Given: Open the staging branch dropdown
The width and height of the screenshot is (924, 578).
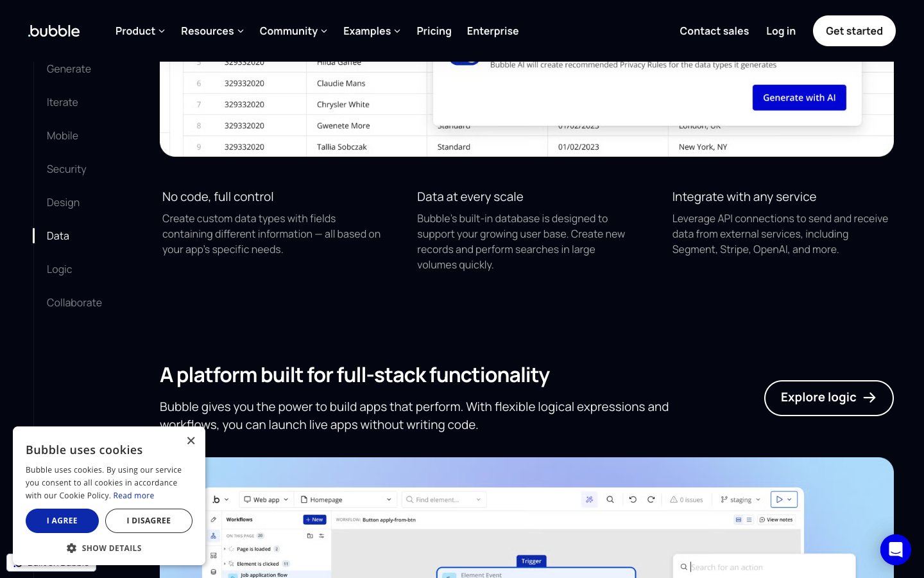Looking at the screenshot, I should pos(740,500).
